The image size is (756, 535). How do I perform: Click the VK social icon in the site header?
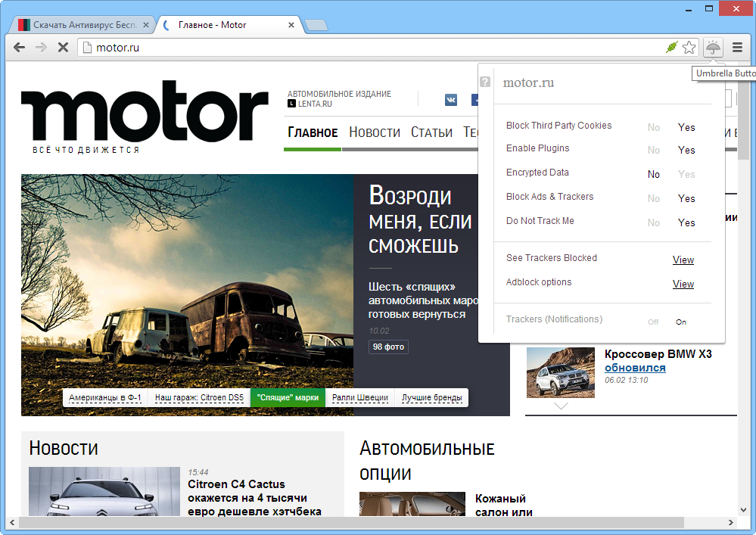click(x=450, y=99)
